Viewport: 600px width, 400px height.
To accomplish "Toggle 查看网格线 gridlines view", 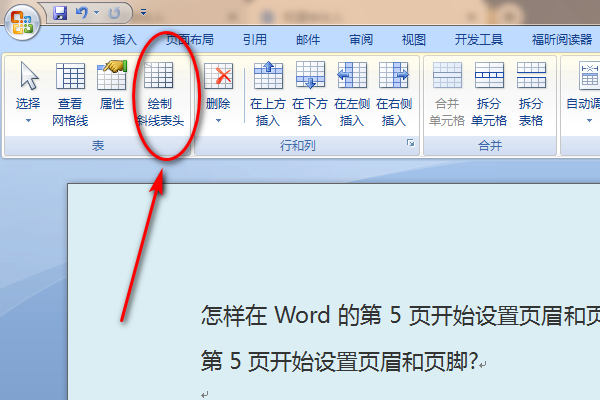I will 70,94.
